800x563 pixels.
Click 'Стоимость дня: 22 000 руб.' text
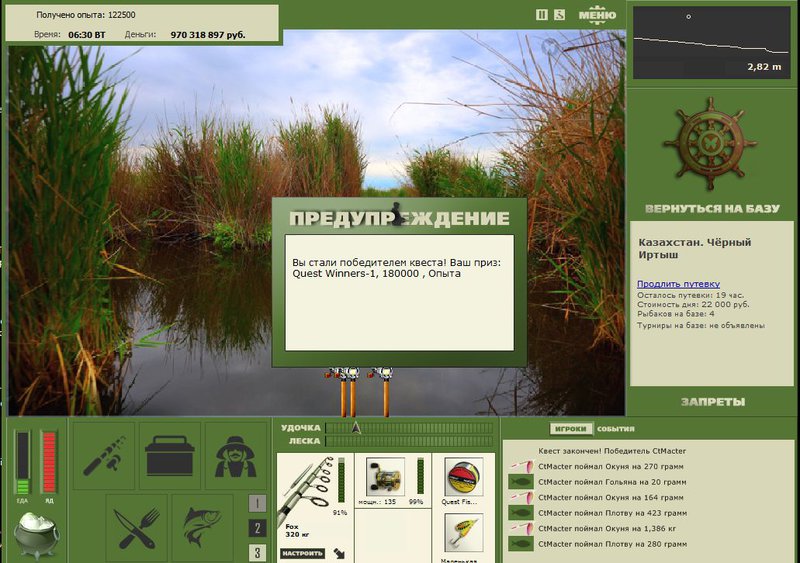point(693,304)
